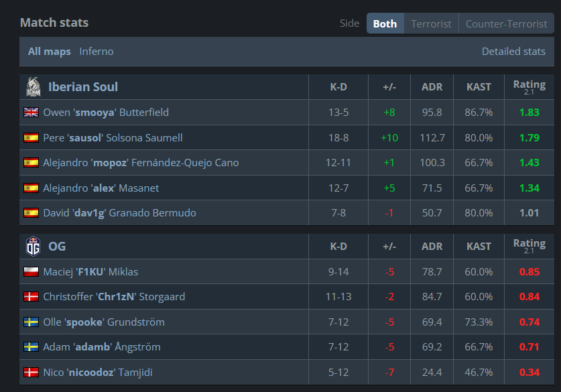Click the Polish flag beside F1KU
561x392 pixels.
tap(31, 272)
